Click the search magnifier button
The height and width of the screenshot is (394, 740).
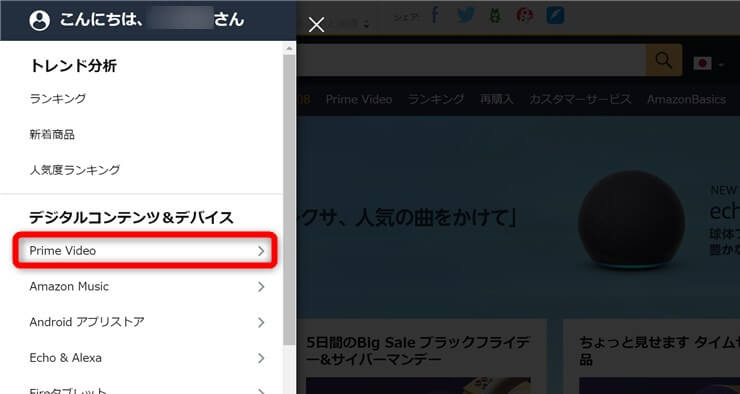click(x=664, y=60)
